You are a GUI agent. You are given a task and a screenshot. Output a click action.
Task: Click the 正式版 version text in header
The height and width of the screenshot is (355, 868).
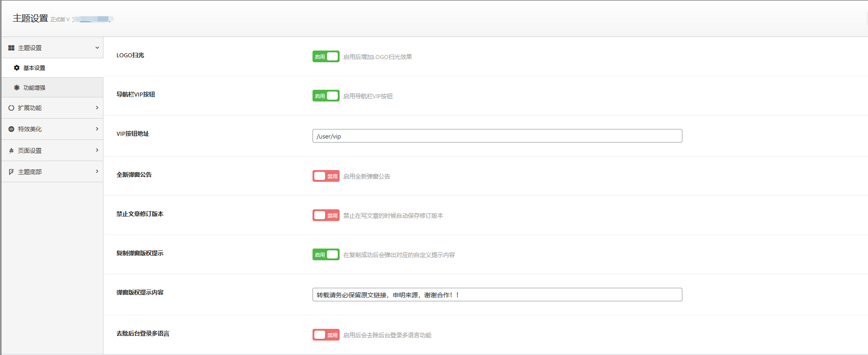60,19
